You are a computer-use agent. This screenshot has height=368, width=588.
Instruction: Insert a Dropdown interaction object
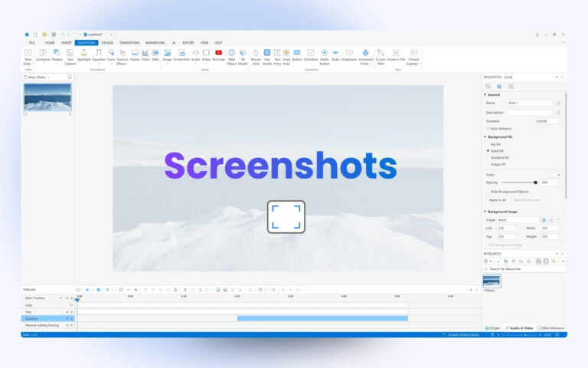coord(349,55)
